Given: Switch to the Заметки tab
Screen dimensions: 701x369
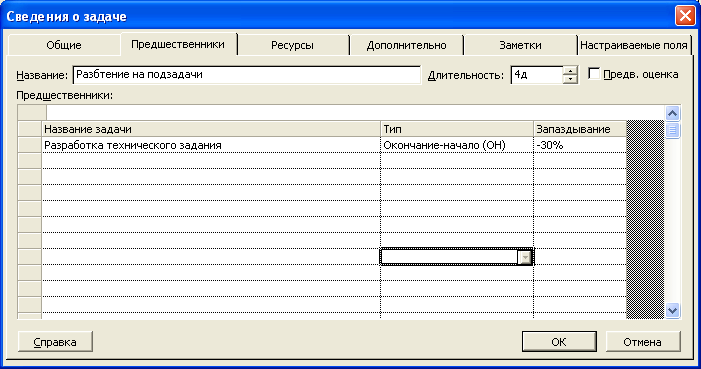Looking at the screenshot, I should [520, 45].
